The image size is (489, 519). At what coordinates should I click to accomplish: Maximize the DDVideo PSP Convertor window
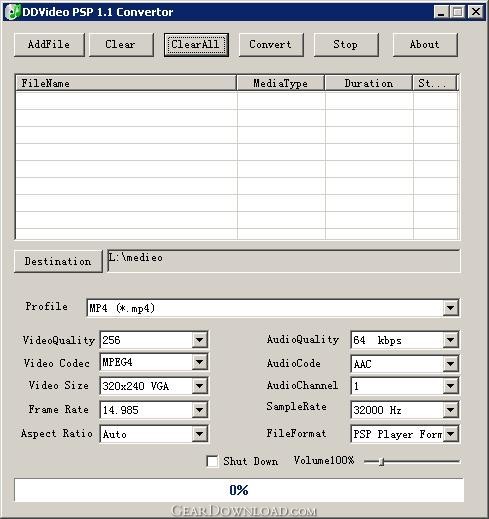tap(458, 12)
